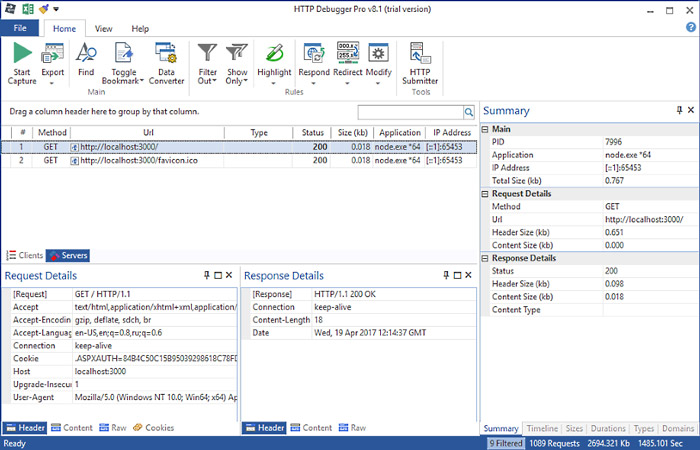Click the 9 Filtered status bar entry
700x450 pixels.
506,443
